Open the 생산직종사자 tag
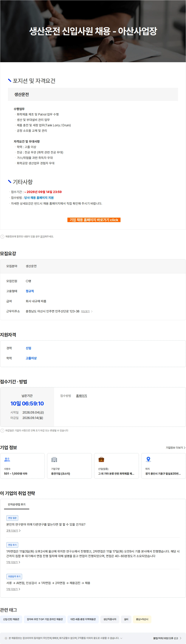Screen dimensions: 186x644 tap(110, 619)
